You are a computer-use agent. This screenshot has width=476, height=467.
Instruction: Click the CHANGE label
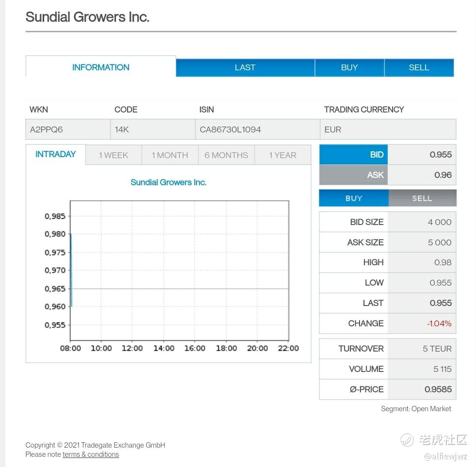click(366, 323)
